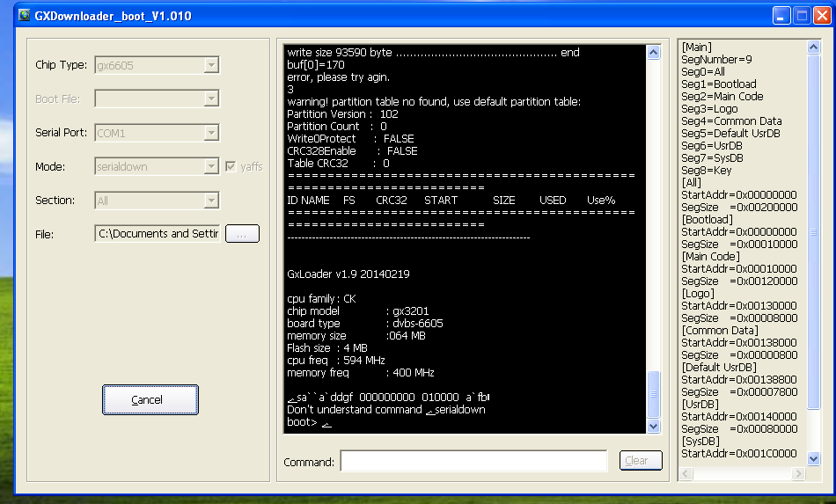The image size is (836, 504).
Task: Click 'Seg8=Key' entry
Action: click(707, 170)
